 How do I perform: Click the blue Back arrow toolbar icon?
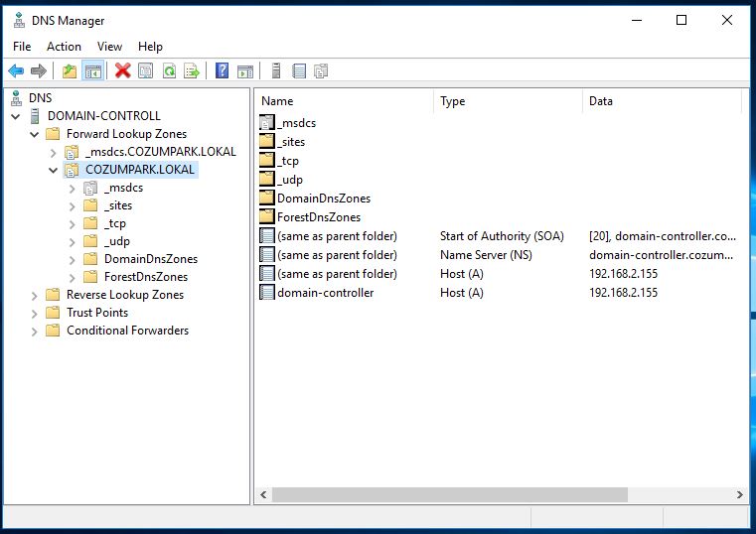pos(16,71)
